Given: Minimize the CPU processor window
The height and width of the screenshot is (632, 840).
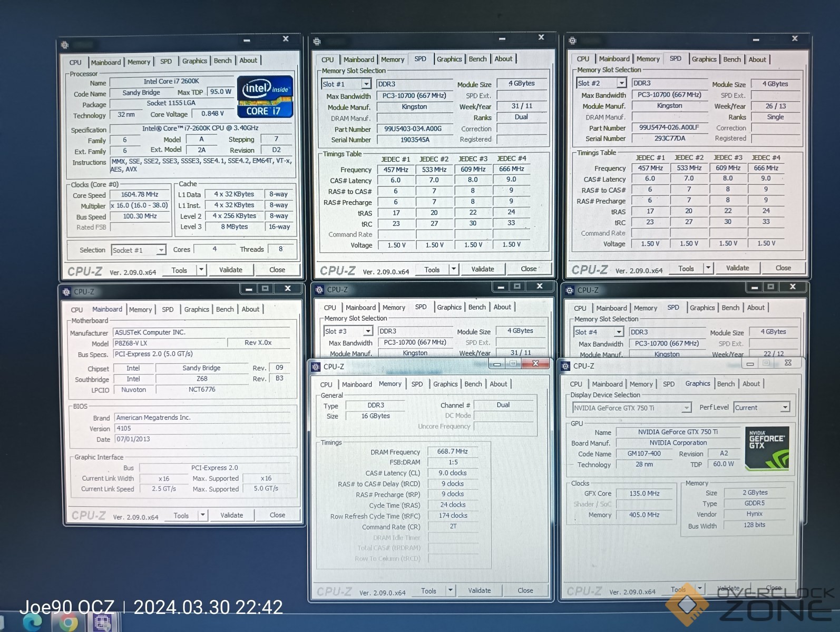Looking at the screenshot, I should (x=247, y=40).
